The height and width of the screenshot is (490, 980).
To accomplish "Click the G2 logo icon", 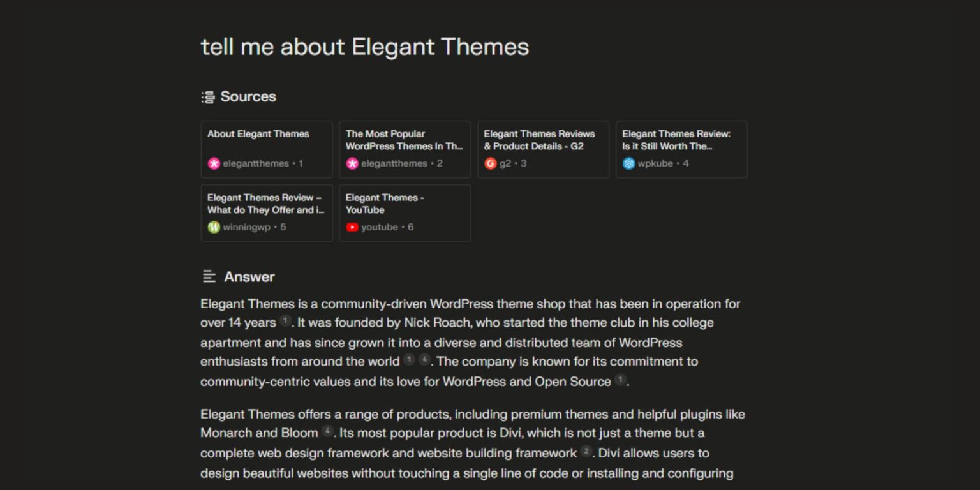I will coord(490,163).
